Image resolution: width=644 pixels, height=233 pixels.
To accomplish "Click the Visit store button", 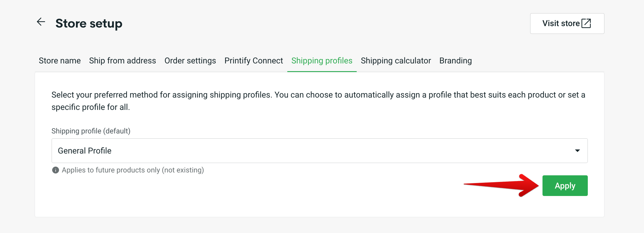I will tap(567, 23).
